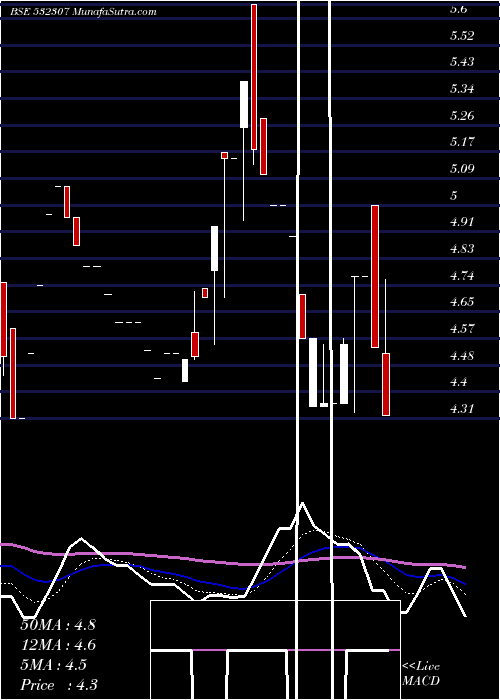Click the 5.09 price axis label
Image resolution: width=500 pixels, height=700 pixels.
[x=462, y=169]
